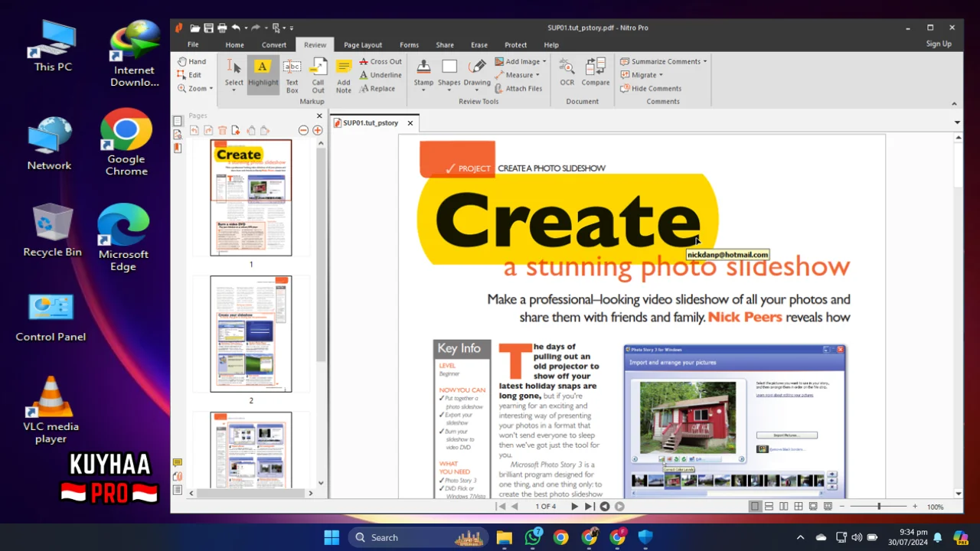The image size is (980, 551).
Task: Open the Page Layout ribbon tab
Action: [x=363, y=45]
